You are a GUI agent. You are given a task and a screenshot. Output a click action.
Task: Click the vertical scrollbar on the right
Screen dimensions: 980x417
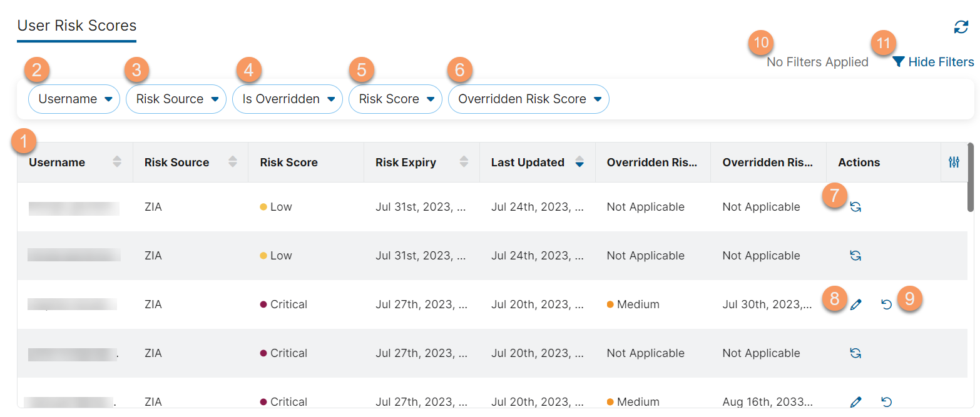point(971,181)
